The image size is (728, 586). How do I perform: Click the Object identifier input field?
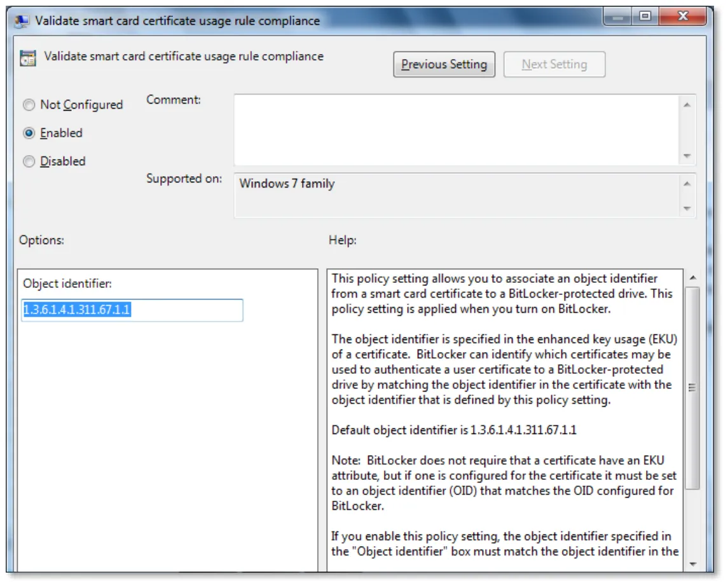pyautogui.click(x=132, y=310)
